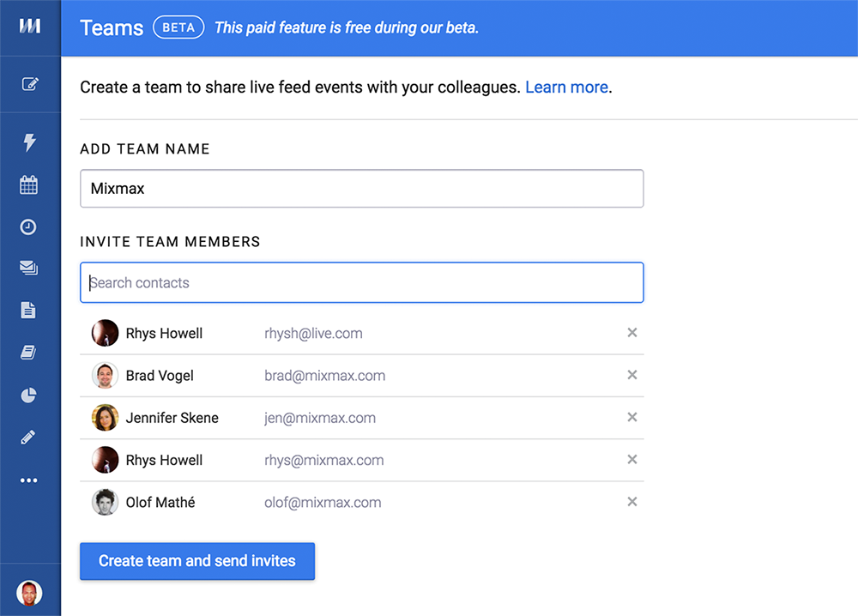The width and height of the screenshot is (858, 616).
Task: Click the email brad@mixmax.com
Action: tap(325, 376)
